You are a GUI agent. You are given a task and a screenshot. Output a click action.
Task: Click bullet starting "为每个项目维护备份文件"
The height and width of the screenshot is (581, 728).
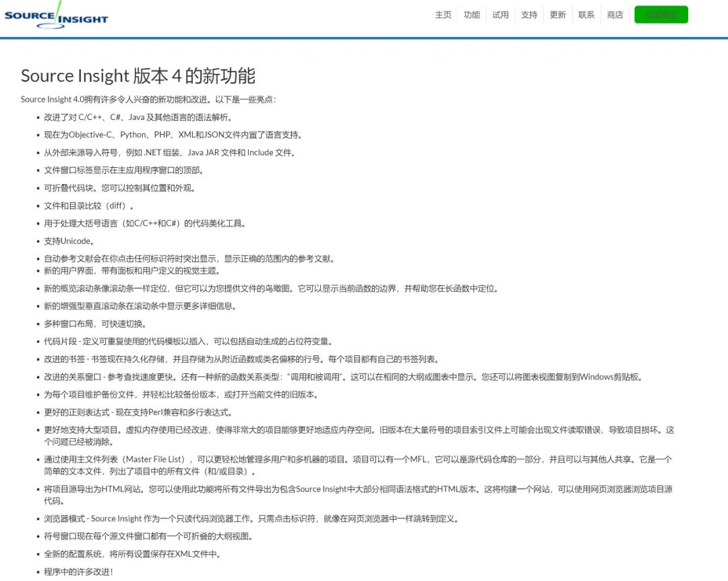[181, 394]
